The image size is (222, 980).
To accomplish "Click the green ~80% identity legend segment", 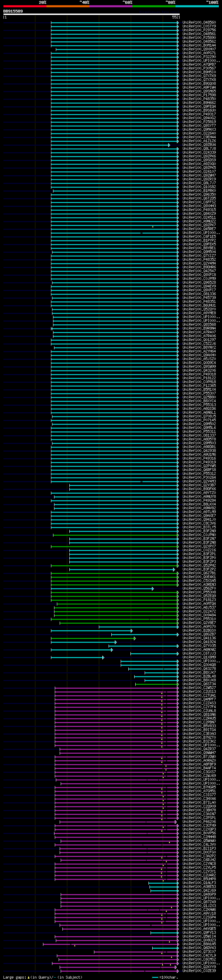I will tap(154, 6).
